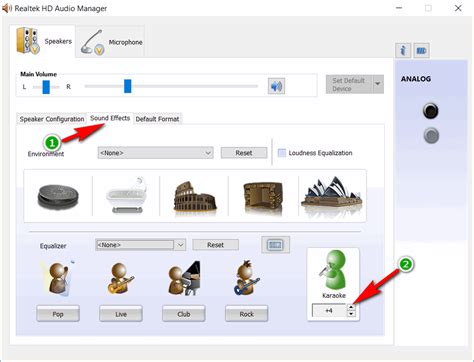
Task: Select the Rock guitarist equalizer icon
Action: click(x=247, y=278)
